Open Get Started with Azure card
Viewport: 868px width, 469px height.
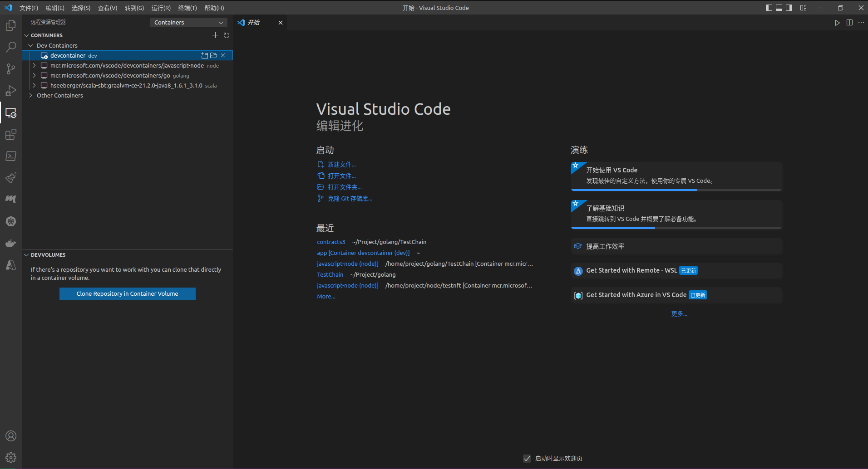pos(676,295)
